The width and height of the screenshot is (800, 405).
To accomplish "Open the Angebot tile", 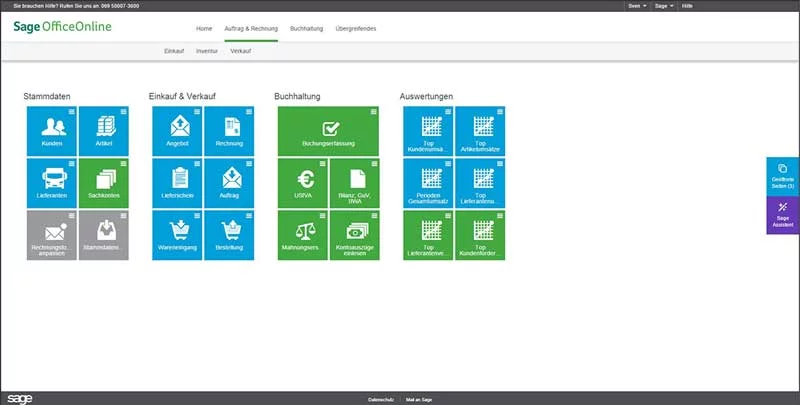I will click(177, 131).
